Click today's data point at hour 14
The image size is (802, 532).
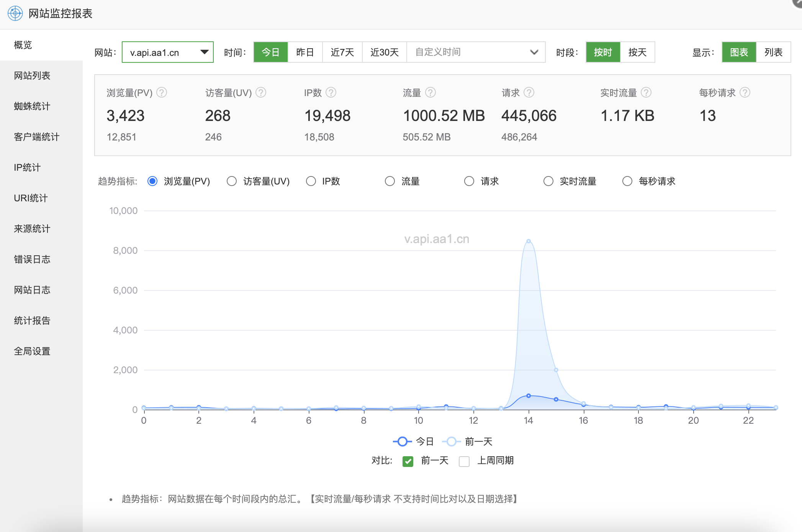pos(529,396)
